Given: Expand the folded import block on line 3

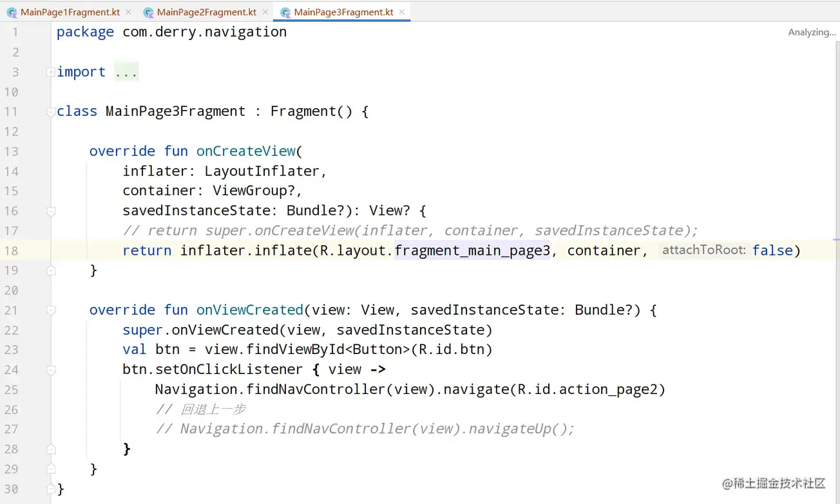Looking at the screenshot, I should pyautogui.click(x=51, y=72).
